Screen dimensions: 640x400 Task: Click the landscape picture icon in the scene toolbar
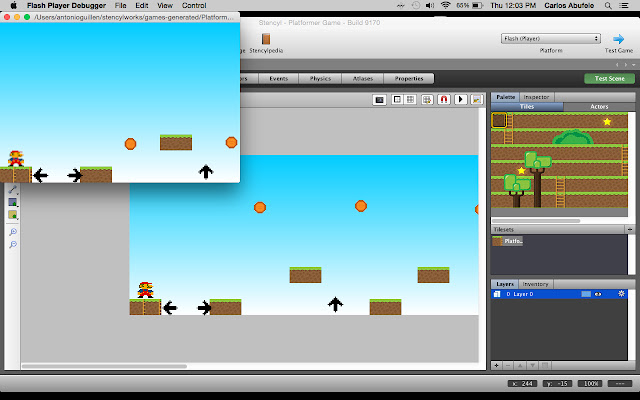tap(477, 100)
